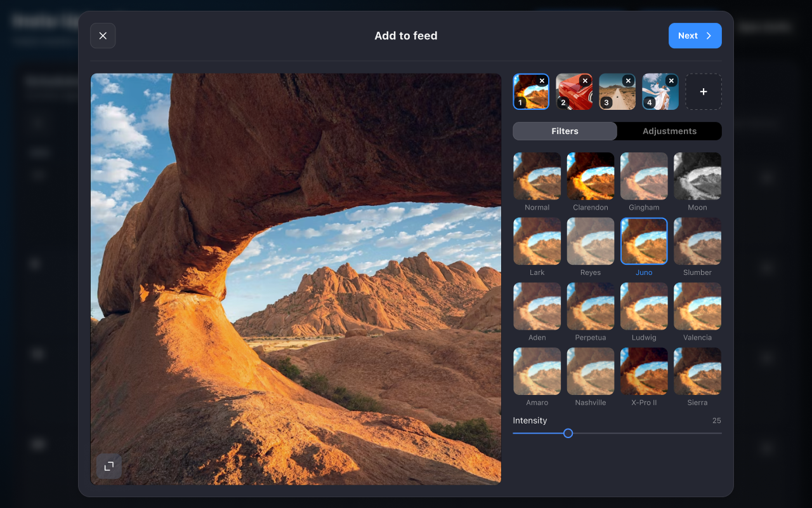Select thumbnail 4, the blue sky photo
Image resolution: width=812 pixels, height=508 pixels.
click(x=660, y=91)
